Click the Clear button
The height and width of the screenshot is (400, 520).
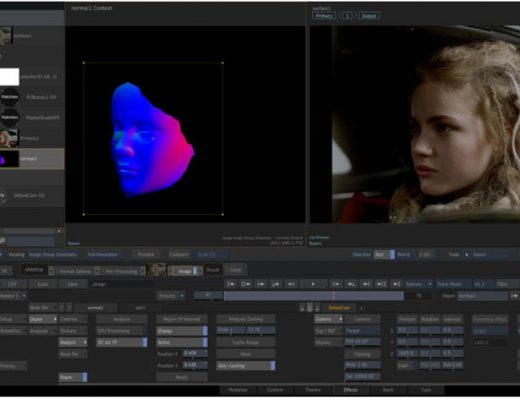pos(246,354)
